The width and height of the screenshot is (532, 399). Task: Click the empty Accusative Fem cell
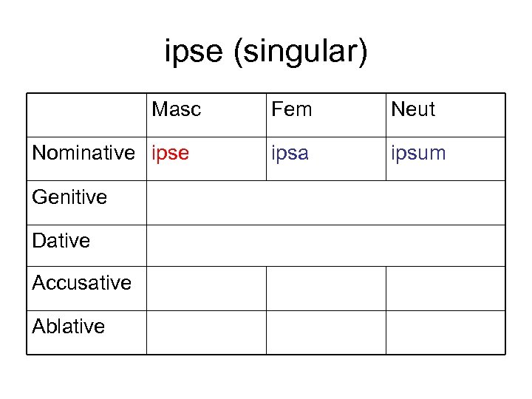(326, 288)
